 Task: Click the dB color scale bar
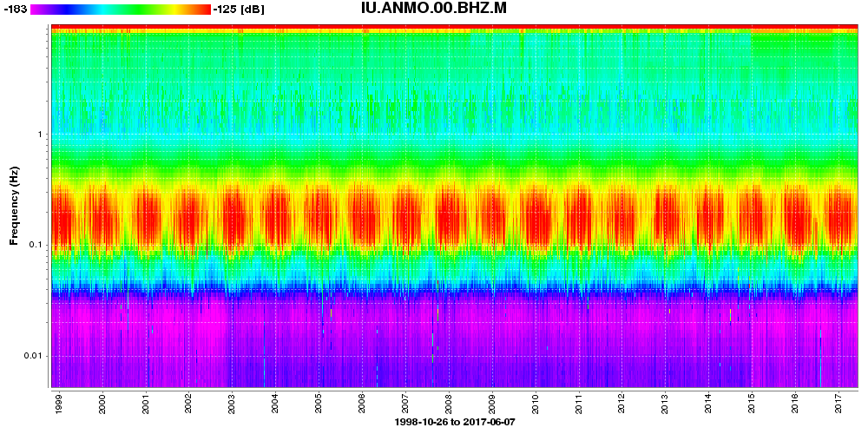point(120,10)
